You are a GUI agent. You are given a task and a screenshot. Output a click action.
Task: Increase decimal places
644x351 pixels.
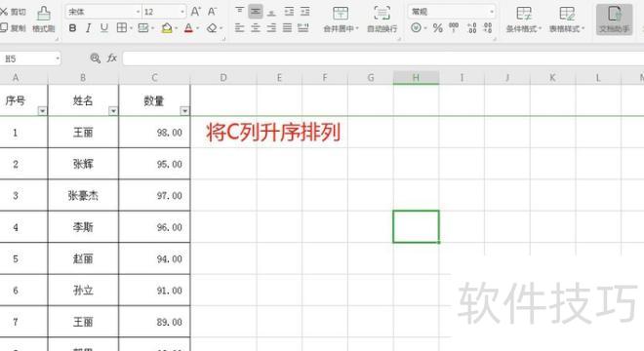tap(472, 28)
